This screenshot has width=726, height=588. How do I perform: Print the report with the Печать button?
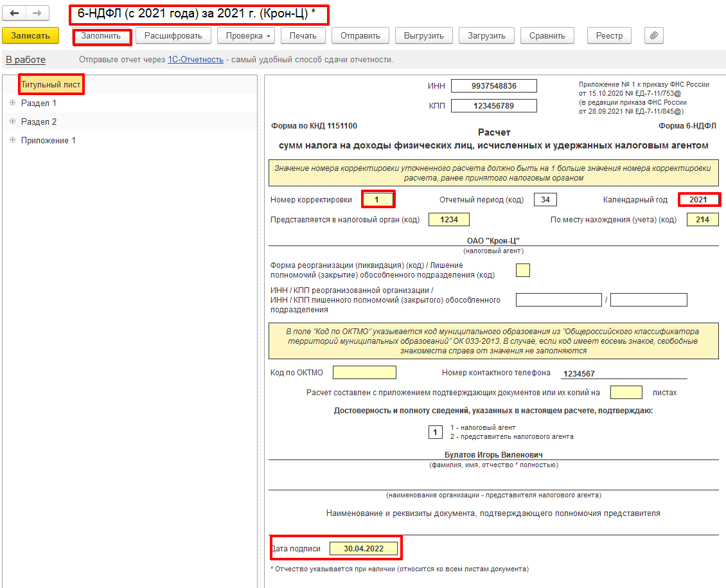303,36
